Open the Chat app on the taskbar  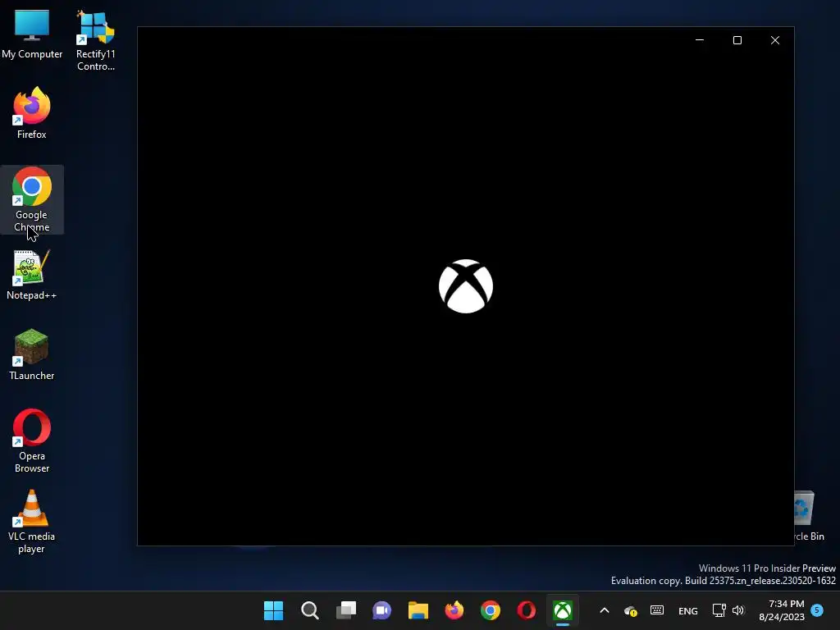click(382, 610)
